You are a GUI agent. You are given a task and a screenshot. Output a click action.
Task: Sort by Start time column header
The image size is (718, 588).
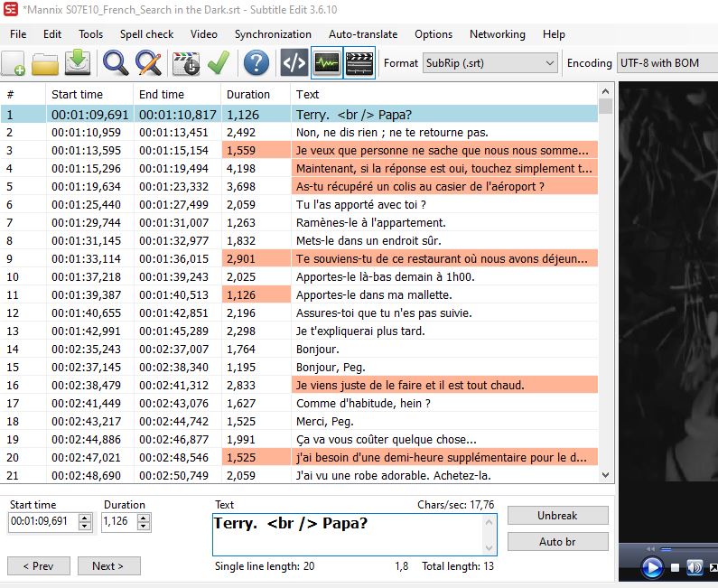click(89, 94)
